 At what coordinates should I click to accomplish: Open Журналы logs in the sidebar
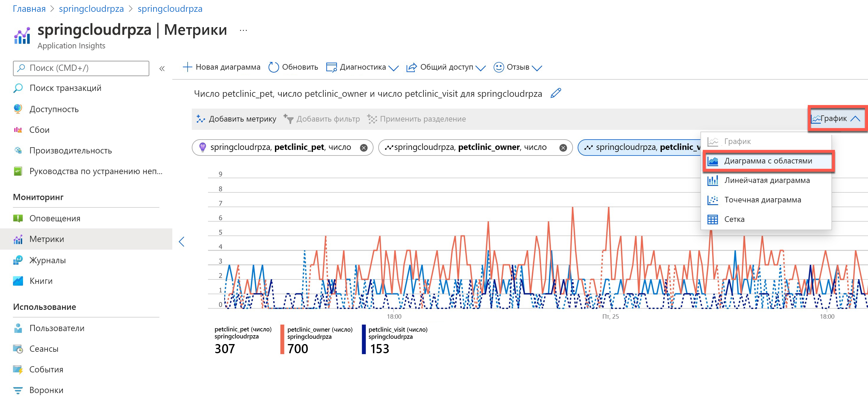click(47, 260)
